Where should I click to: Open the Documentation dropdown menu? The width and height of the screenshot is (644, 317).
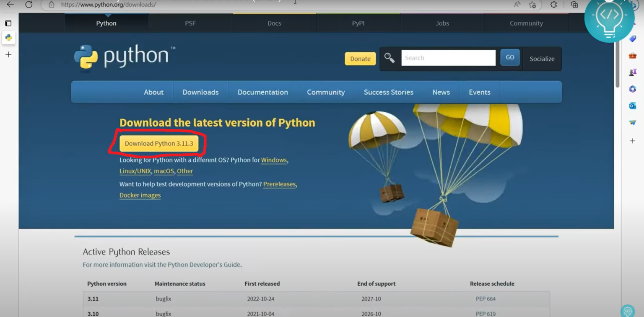263,92
